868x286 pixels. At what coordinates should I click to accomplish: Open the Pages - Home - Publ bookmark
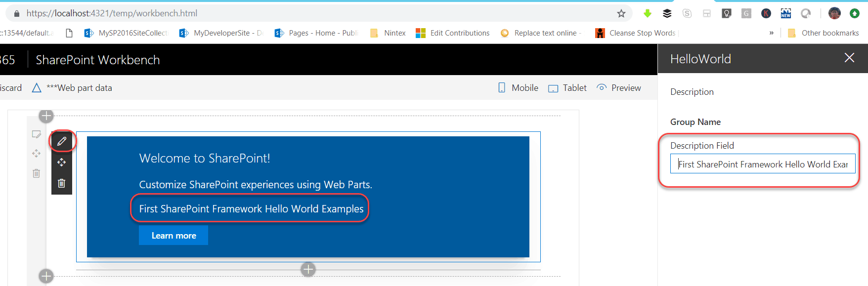click(316, 33)
